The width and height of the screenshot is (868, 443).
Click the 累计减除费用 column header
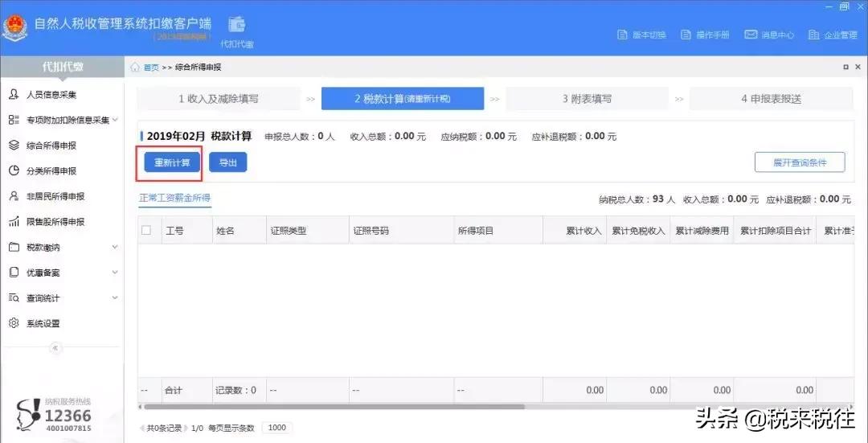(x=702, y=231)
